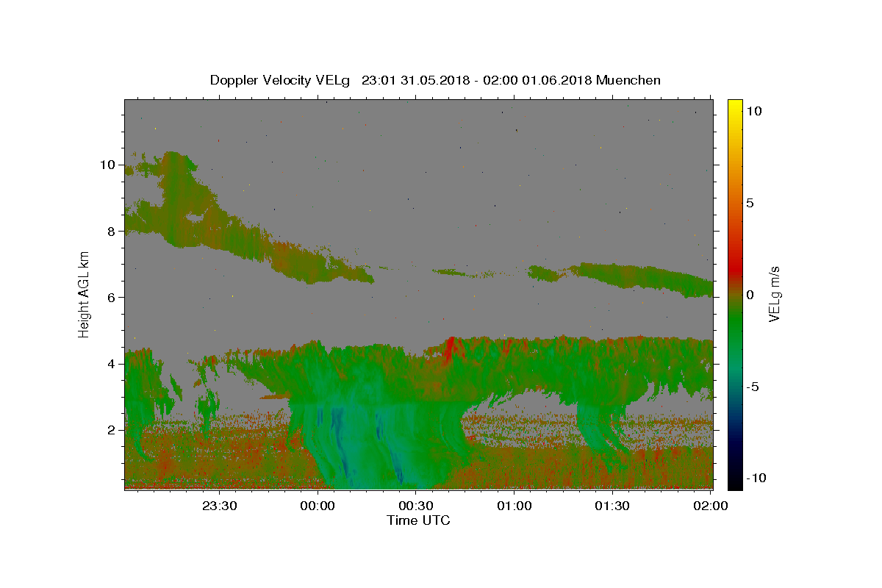882x588 pixels.
Task: Click the plot title 'Doppler Velocity VELg'
Action: pos(282,80)
